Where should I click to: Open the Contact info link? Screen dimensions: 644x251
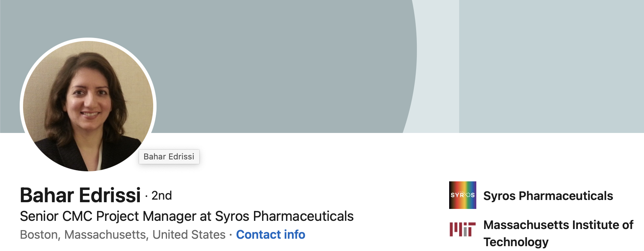(x=270, y=235)
